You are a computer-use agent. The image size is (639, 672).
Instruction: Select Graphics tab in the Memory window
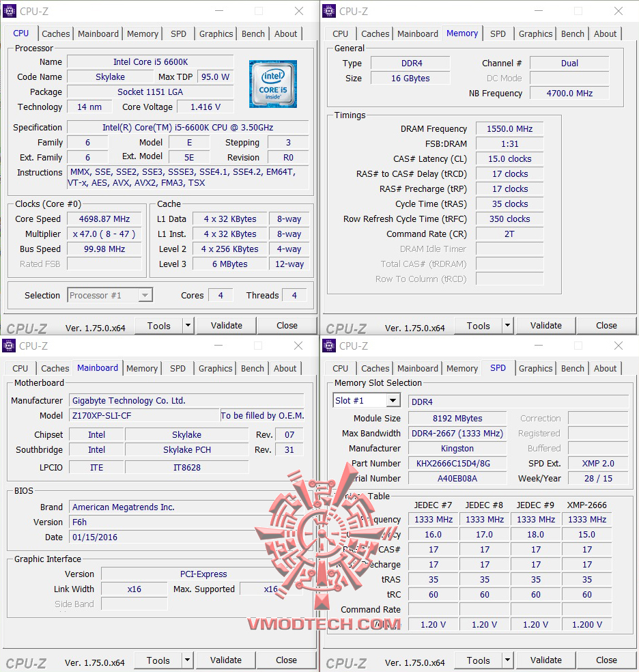535,34
